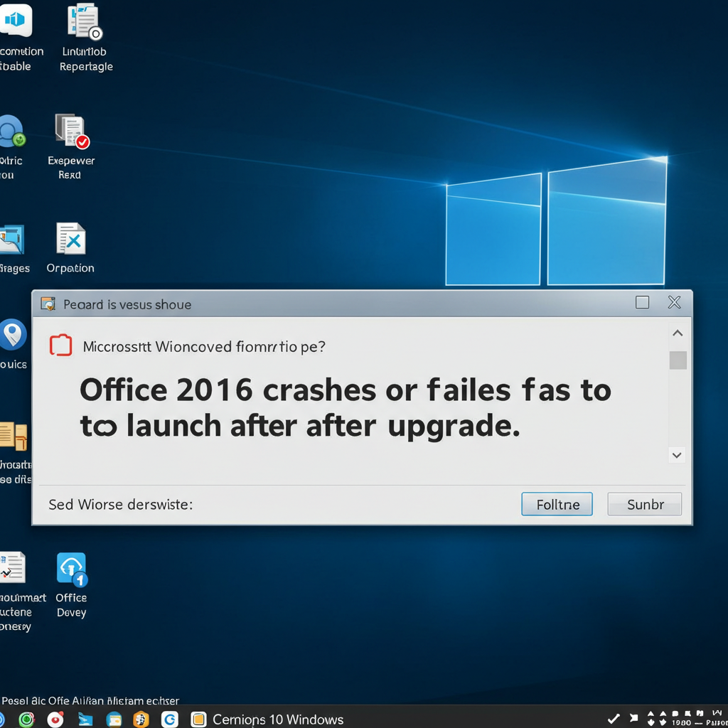Image resolution: width=728 pixels, height=728 pixels.
Task: Click the 'Miccrossitt Wioncoved' question text
Action: 204,347
